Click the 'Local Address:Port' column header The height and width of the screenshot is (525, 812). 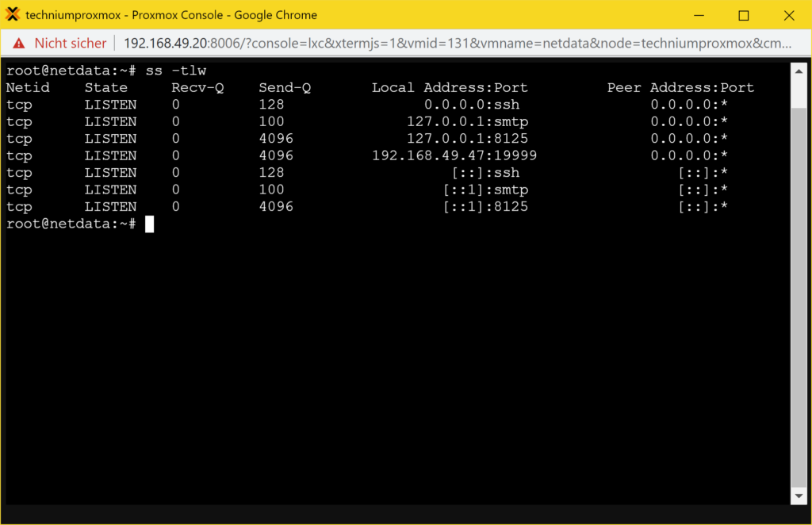pyautogui.click(x=450, y=88)
